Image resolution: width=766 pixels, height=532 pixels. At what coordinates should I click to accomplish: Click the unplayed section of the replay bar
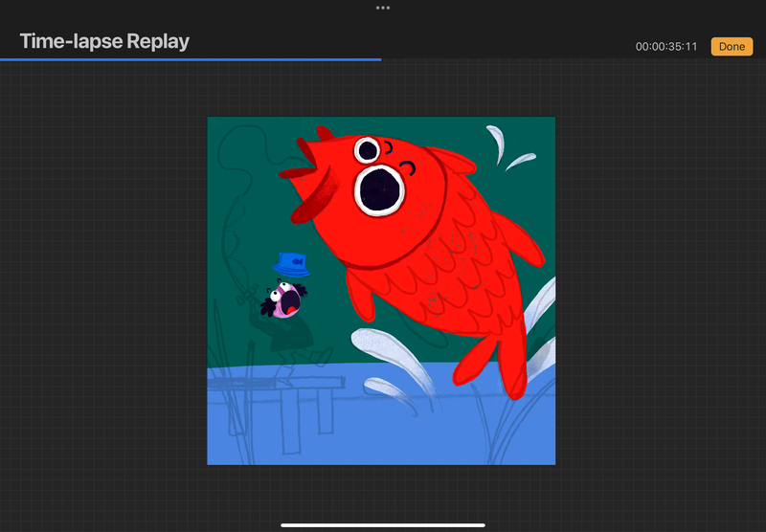point(574,59)
